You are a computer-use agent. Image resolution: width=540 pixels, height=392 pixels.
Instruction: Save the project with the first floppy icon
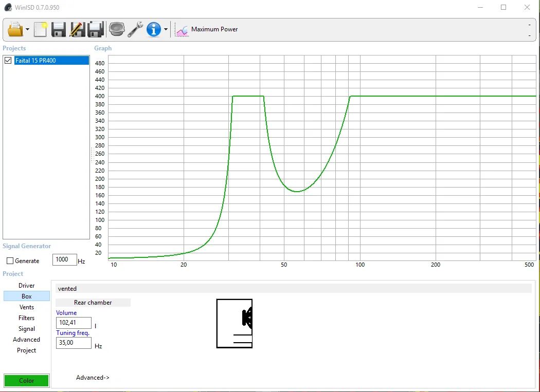pyautogui.click(x=59, y=29)
